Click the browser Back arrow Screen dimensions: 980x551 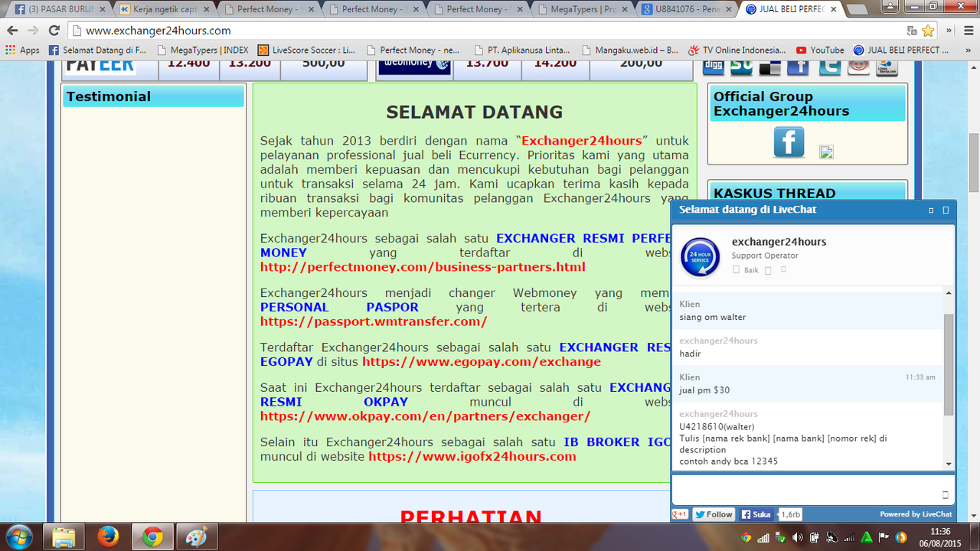tap(12, 31)
